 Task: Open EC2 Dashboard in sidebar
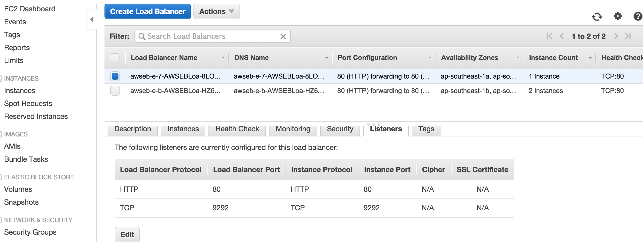point(30,9)
